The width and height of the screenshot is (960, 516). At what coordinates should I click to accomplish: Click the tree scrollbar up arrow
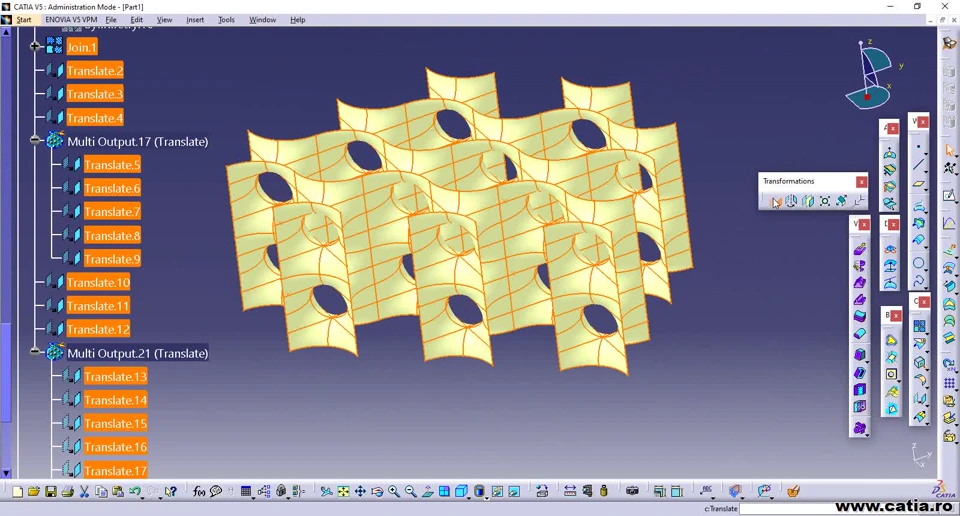pyautogui.click(x=6, y=32)
